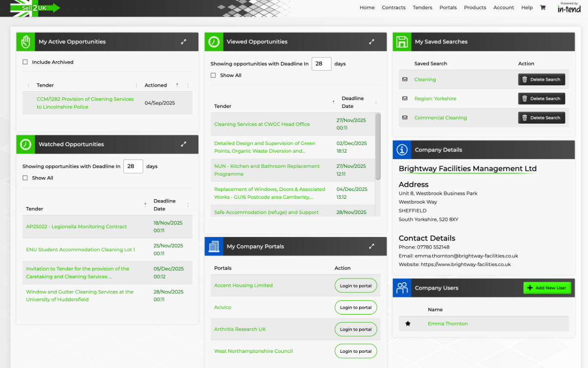Image resolution: width=588 pixels, height=368 pixels.
Task: Expand the Viewed Opportunities panel
Action: [371, 42]
